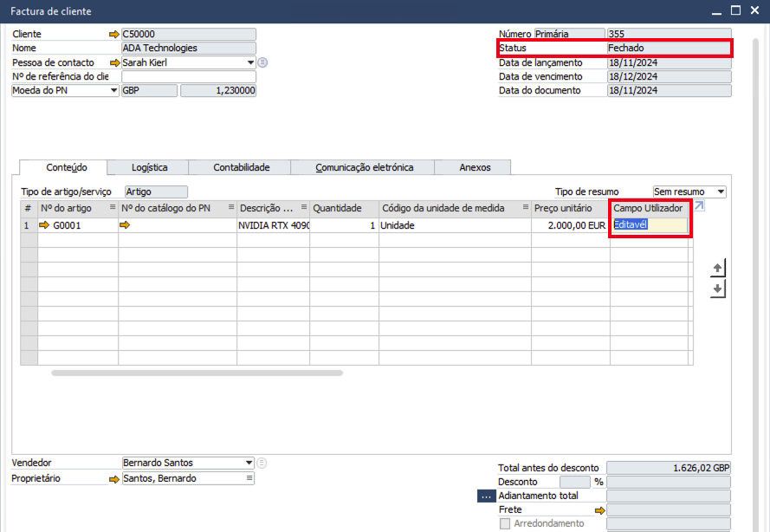This screenshot has height=532, width=770.
Task: Click the Adiantamento total ellipsis button
Action: pyautogui.click(x=486, y=496)
